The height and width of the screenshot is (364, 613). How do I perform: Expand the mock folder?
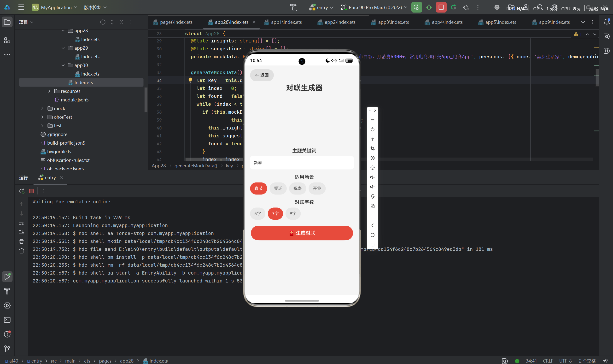42,108
